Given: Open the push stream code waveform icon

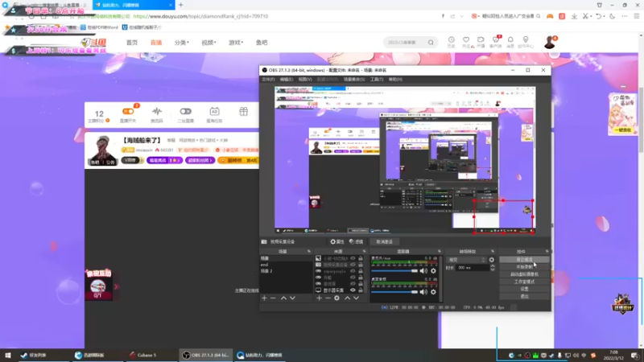Looking at the screenshot, I should click(x=157, y=111).
